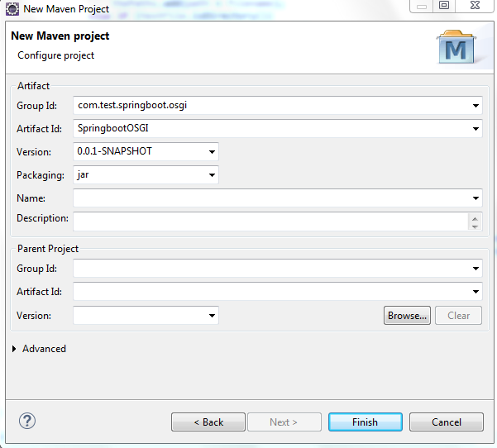Click the greyed-out Next > button
Screen dimensions: 497x448
click(284, 422)
